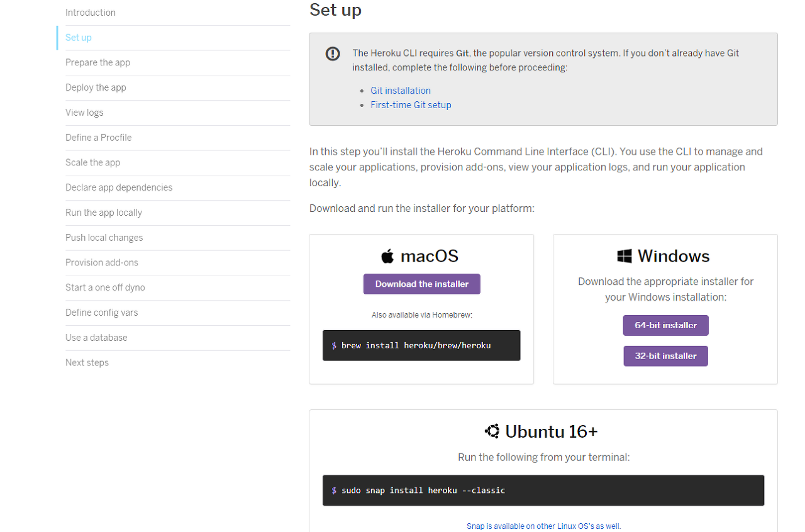Click 'Run the following from your terminal:' text
Screen dimensions: 805x532
tap(544, 458)
